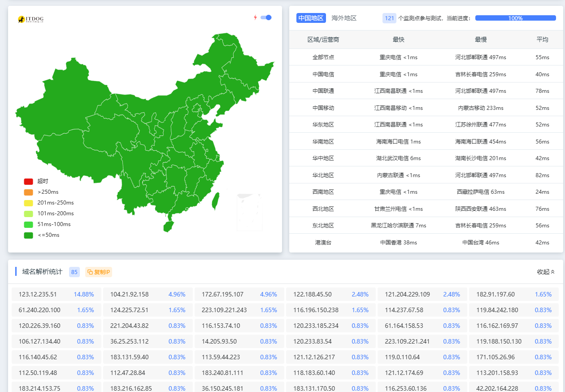Click IP entry 172.67.195.107
The width and height of the screenshot is (565, 392).
coord(222,294)
